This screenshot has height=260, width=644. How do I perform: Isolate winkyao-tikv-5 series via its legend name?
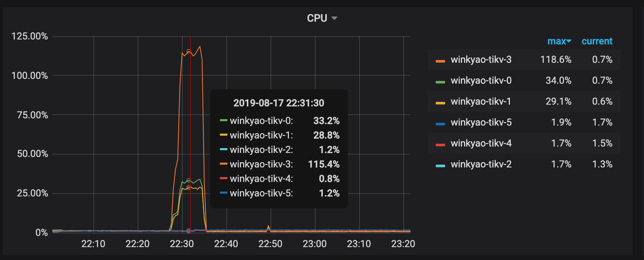pos(481,122)
